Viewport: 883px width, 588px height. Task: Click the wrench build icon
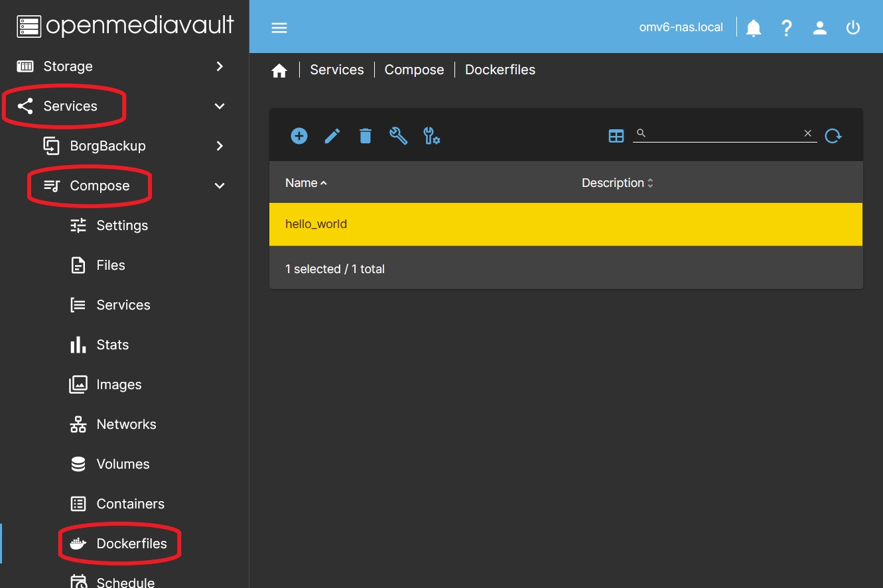pyautogui.click(x=399, y=136)
